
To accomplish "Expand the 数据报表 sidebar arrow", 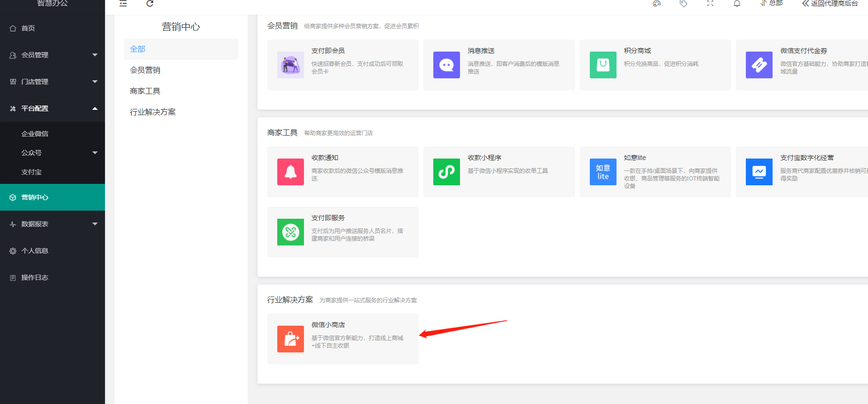I will [x=95, y=224].
